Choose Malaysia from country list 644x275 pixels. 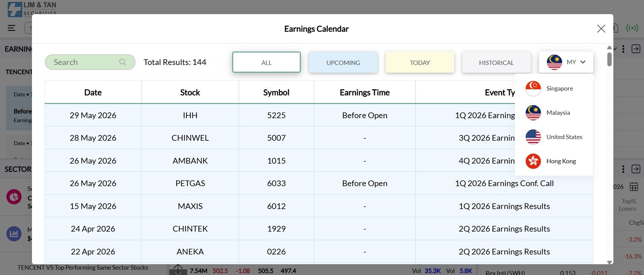point(558,113)
